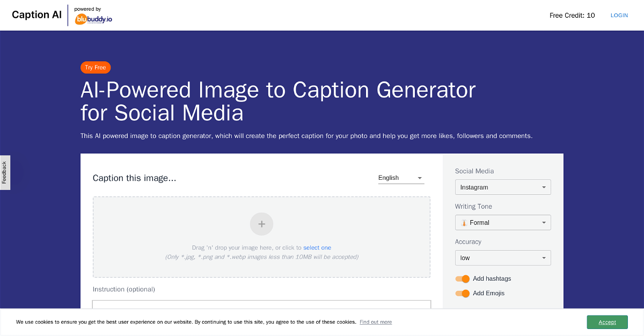This screenshot has width=644, height=336.
Task: Click the tie icon in Writing Tone
Action: pyautogui.click(x=464, y=223)
